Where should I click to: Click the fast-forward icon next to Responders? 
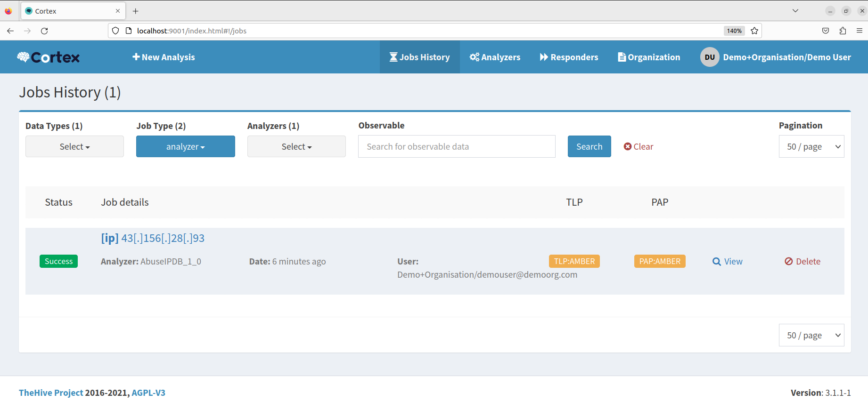[544, 57]
